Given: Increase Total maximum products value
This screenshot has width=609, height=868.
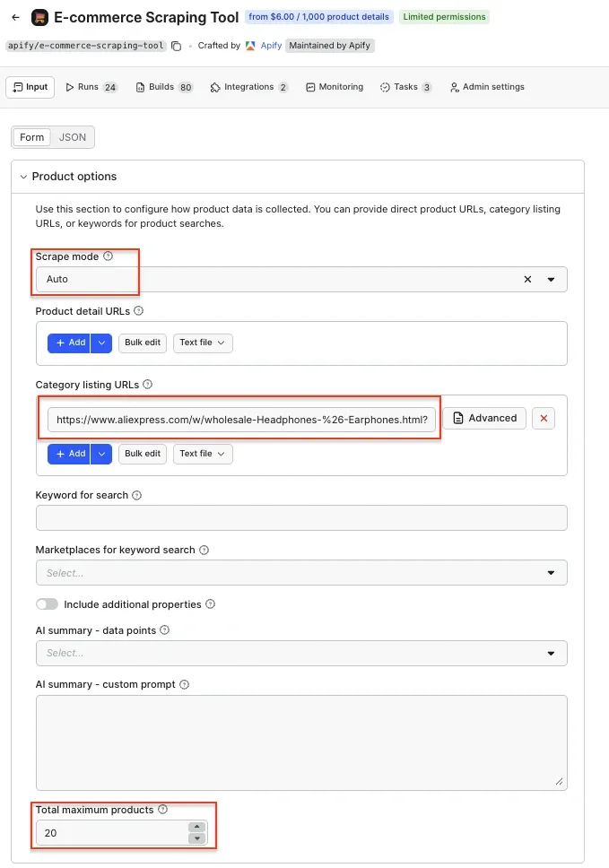Looking at the screenshot, I should point(197,827).
